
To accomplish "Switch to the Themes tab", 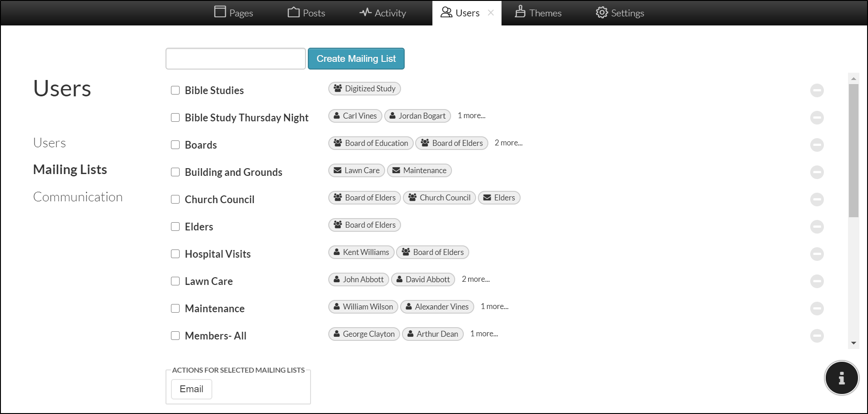I will pyautogui.click(x=538, y=13).
